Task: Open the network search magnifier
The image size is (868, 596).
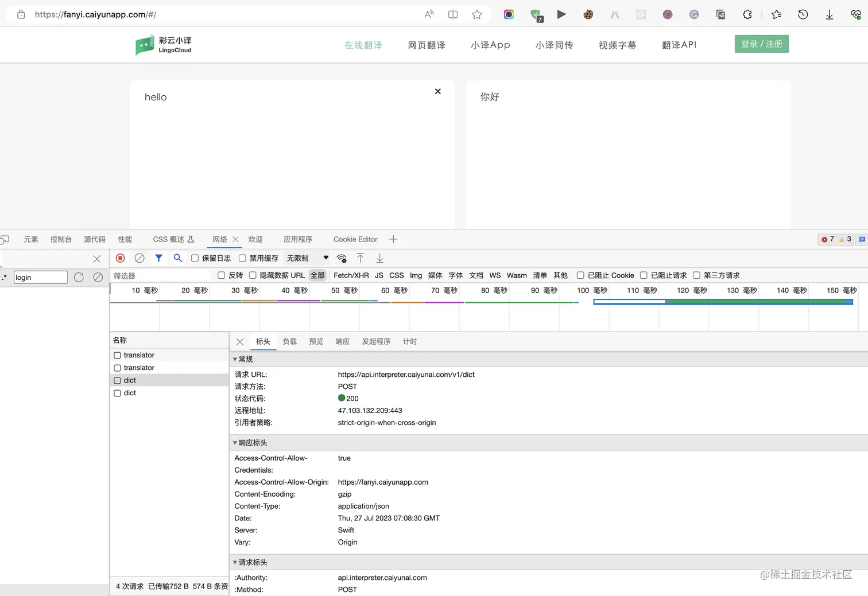Action: pos(178,258)
